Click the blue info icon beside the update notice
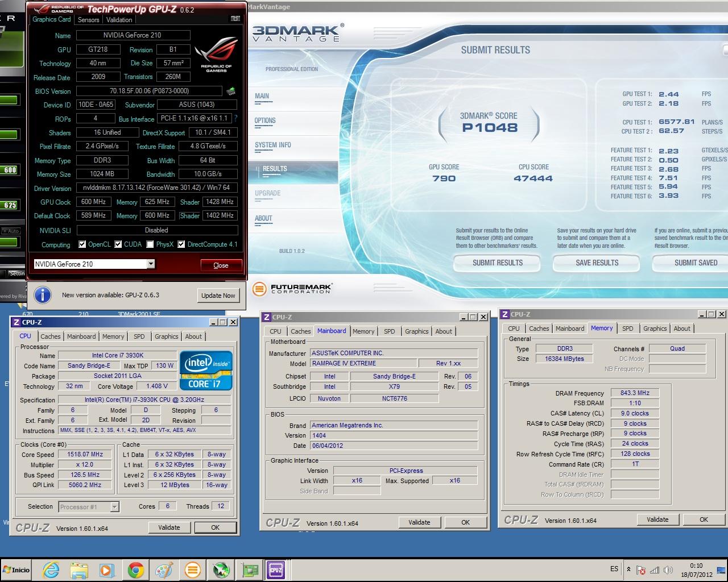Viewport: 728px width, 582px height. coord(43,295)
